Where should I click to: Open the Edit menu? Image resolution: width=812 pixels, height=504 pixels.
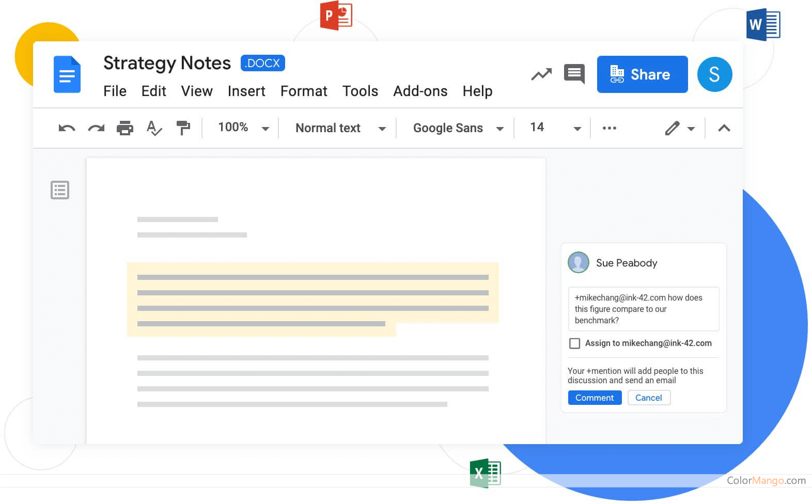point(154,91)
